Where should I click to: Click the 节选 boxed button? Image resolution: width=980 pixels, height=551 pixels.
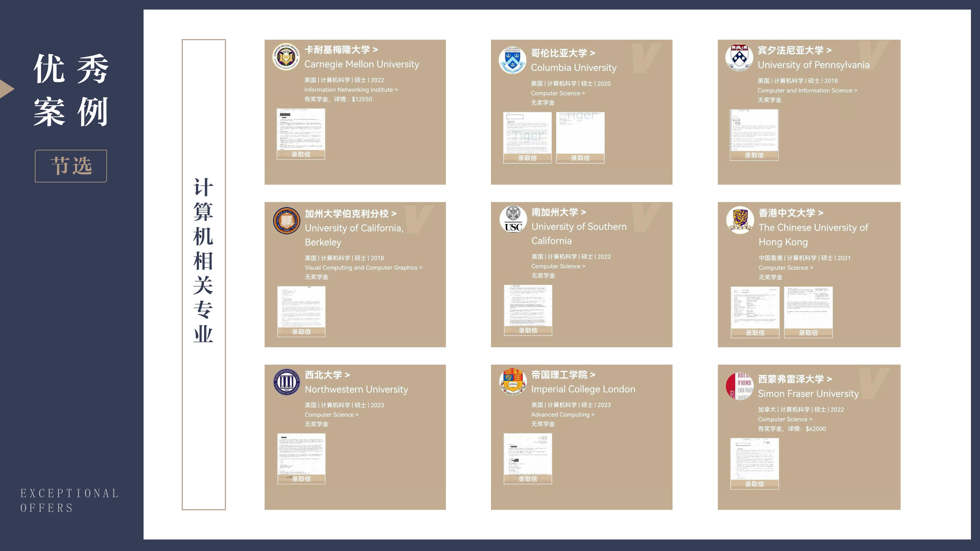tap(71, 166)
